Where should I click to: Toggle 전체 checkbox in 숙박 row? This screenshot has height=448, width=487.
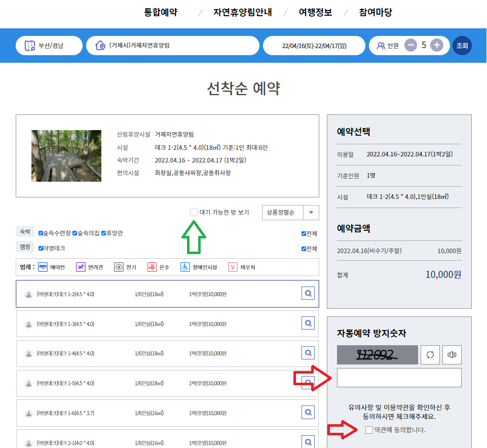click(304, 233)
